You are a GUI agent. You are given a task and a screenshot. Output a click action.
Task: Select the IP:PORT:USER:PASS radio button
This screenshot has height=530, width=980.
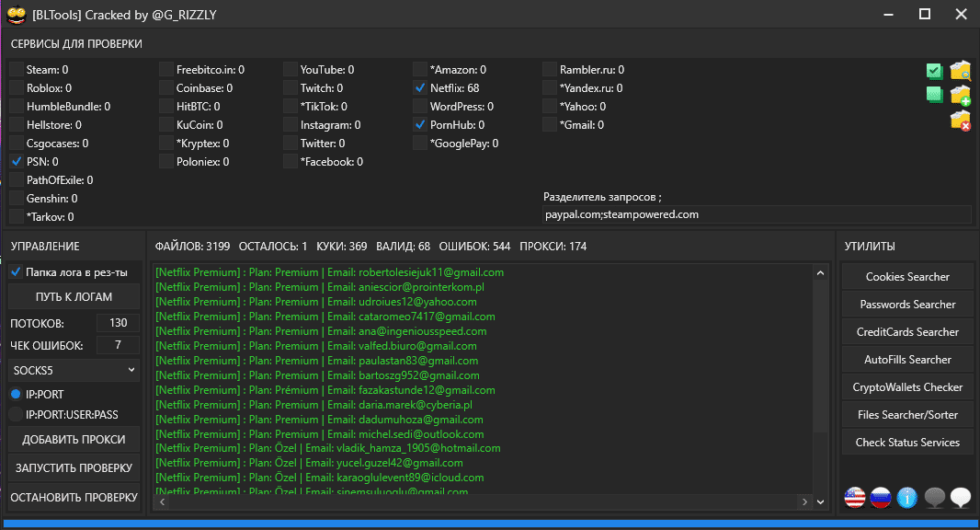pos(16,414)
